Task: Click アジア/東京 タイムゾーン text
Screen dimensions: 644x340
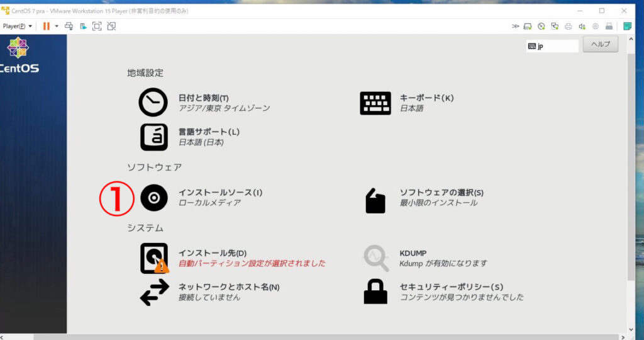Action: [225, 108]
